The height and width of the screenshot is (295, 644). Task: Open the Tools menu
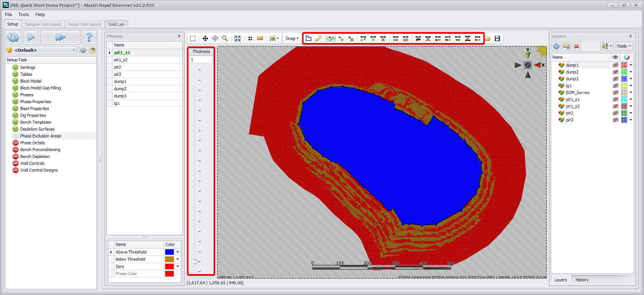point(24,15)
